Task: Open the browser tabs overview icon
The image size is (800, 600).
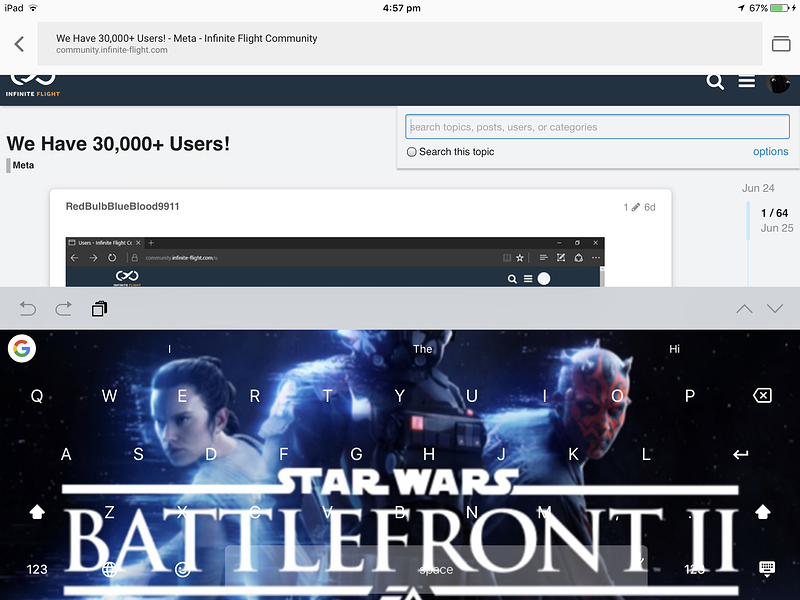Action: (781, 44)
